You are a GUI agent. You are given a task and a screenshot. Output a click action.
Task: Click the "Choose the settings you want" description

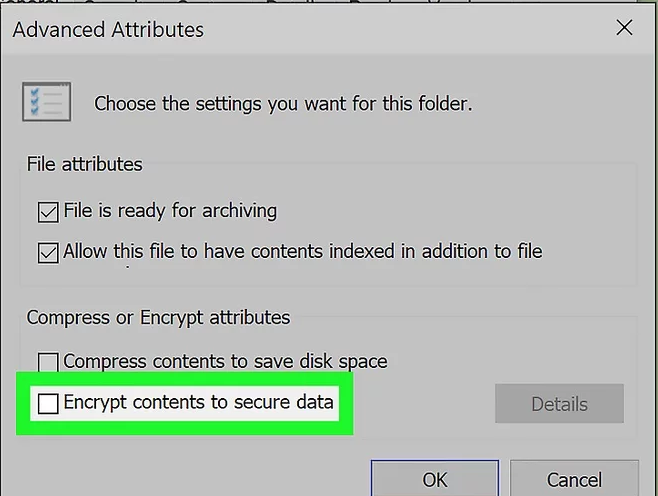coord(283,104)
